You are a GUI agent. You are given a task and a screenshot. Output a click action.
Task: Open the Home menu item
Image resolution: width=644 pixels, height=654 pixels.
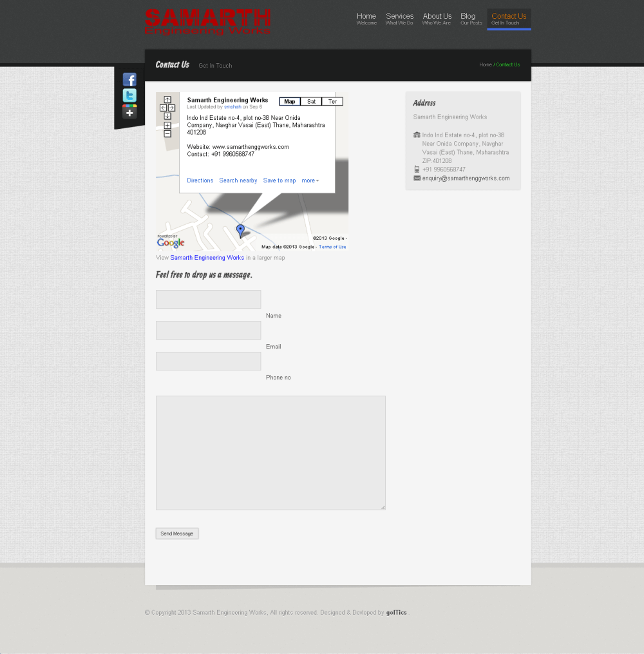[x=366, y=19]
